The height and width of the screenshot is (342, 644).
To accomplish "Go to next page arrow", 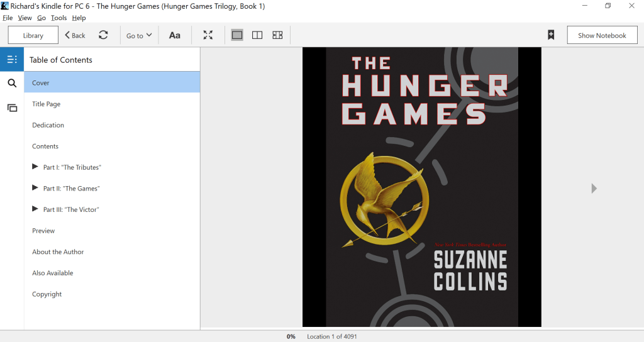I will 594,189.
